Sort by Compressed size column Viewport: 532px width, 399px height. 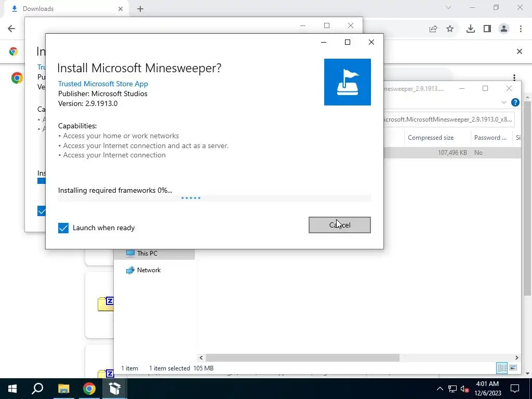431,137
